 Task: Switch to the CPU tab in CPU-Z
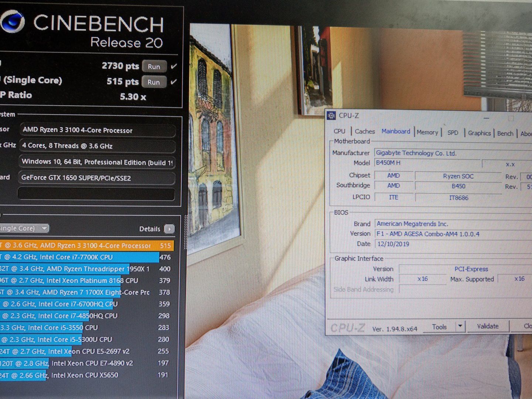339,131
